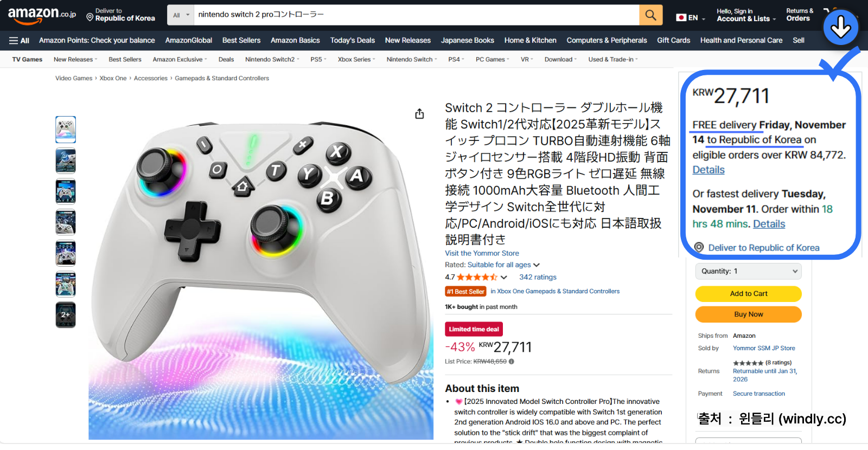868x450 pixels.
Task: Click the Amazon.co.jp logo
Action: click(42, 15)
